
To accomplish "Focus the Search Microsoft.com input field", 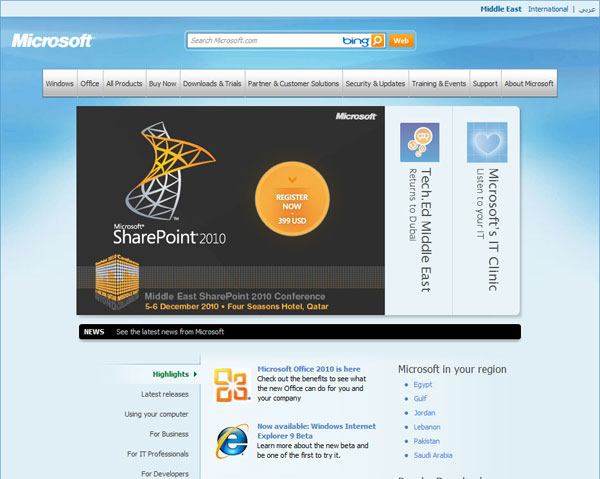I will click(264, 41).
